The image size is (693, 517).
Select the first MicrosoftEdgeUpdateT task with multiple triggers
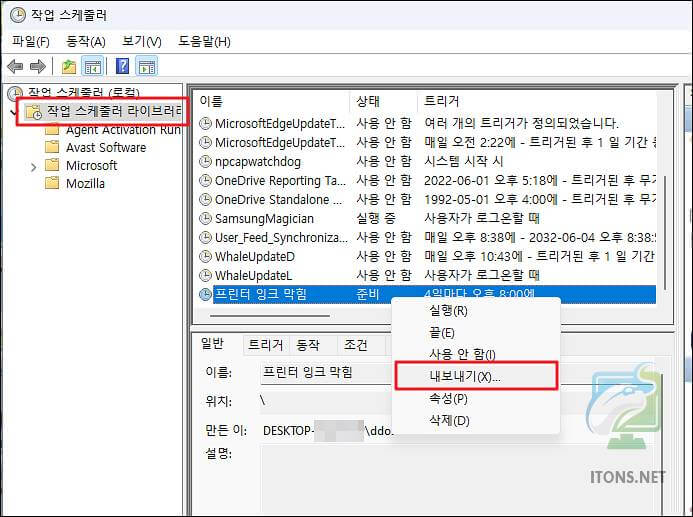click(x=427, y=123)
